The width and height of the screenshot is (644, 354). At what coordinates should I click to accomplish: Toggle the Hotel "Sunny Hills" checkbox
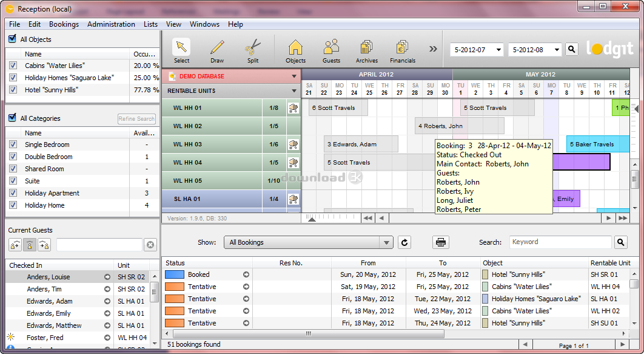pos(13,90)
